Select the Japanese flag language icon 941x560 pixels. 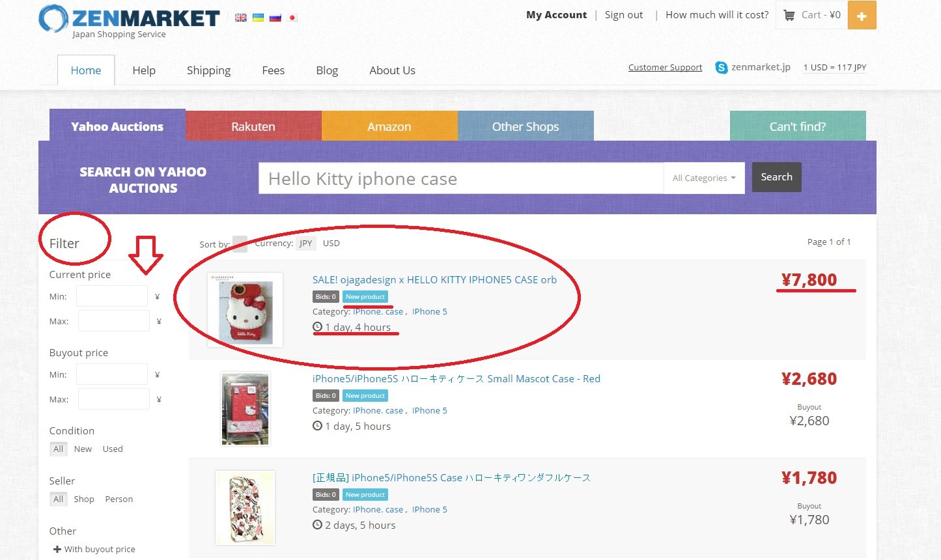tap(292, 18)
